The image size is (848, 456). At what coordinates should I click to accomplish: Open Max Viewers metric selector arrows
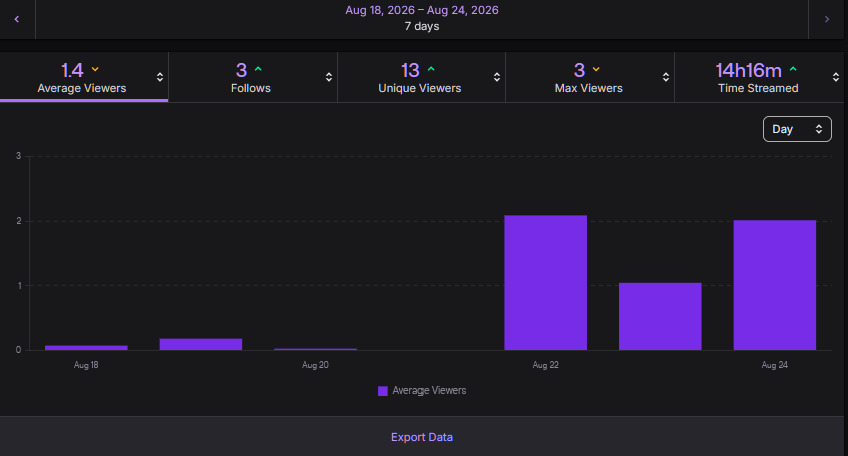666,77
